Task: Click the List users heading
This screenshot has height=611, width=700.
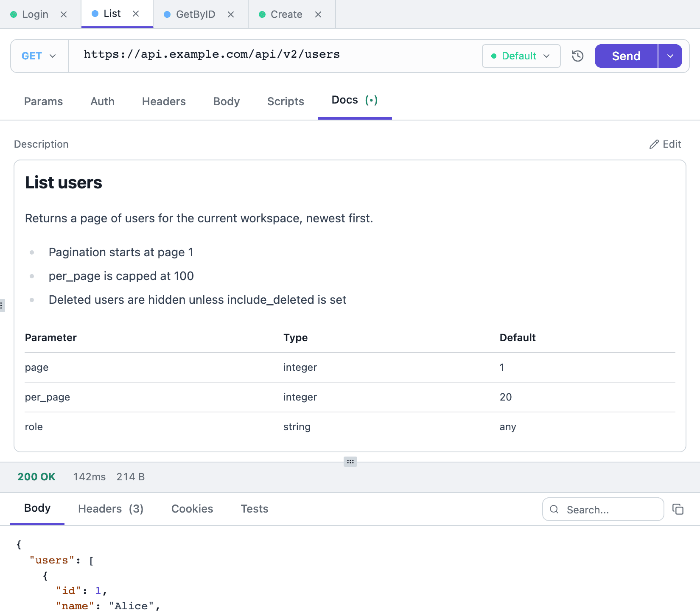Action: [x=64, y=182]
